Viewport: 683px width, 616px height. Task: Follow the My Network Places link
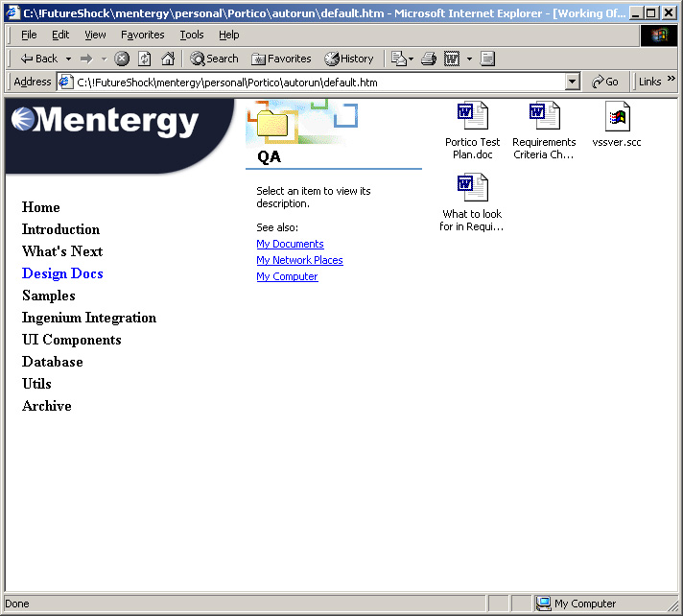299,260
